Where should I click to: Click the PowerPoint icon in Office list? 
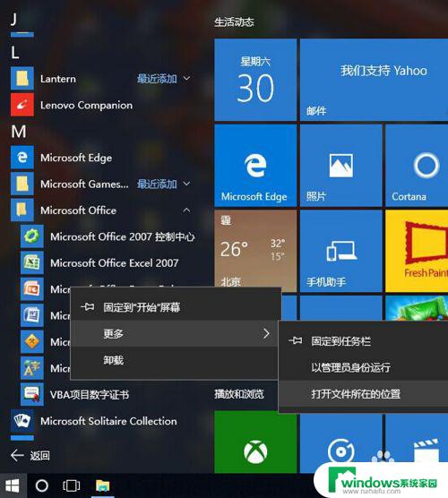pos(31,289)
